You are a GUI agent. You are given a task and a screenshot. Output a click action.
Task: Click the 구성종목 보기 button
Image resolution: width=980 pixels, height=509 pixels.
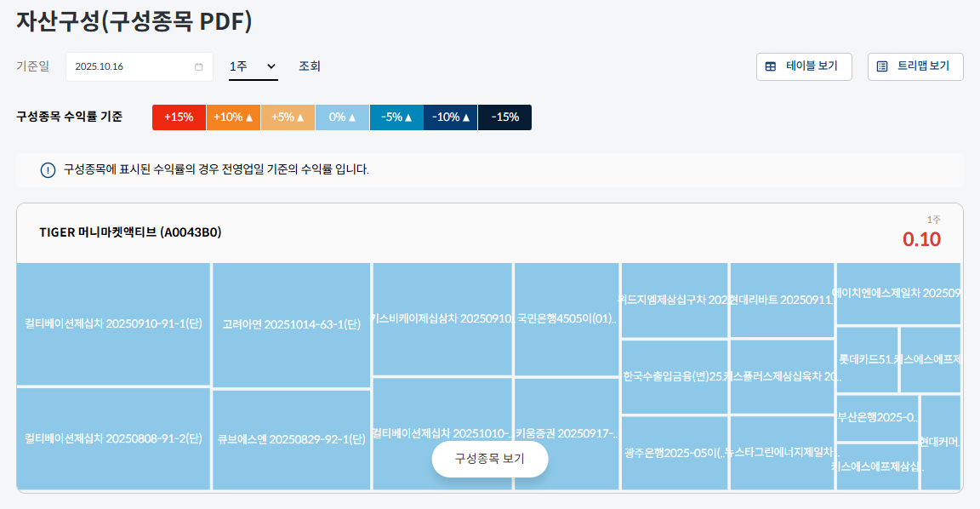pyautogui.click(x=490, y=458)
